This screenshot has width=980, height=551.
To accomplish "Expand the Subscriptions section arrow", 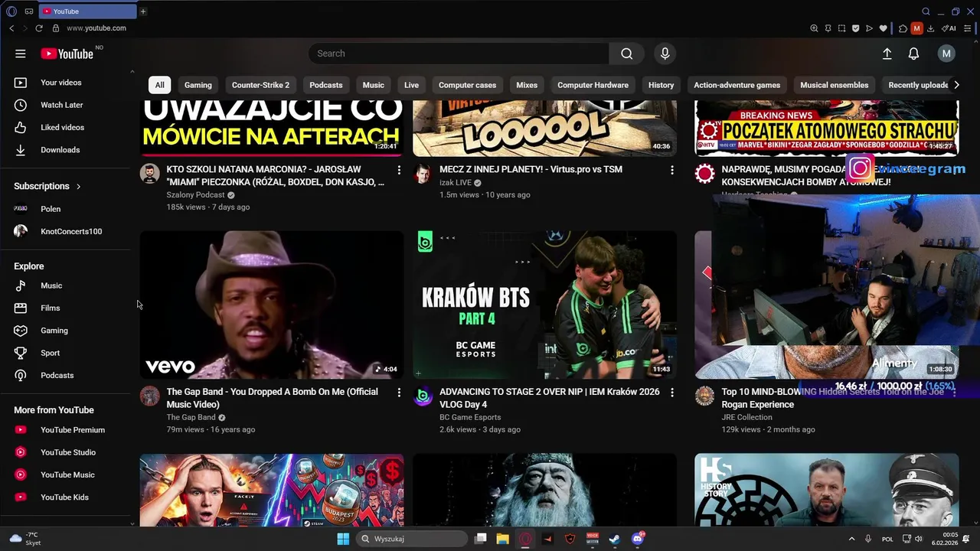I will point(78,186).
